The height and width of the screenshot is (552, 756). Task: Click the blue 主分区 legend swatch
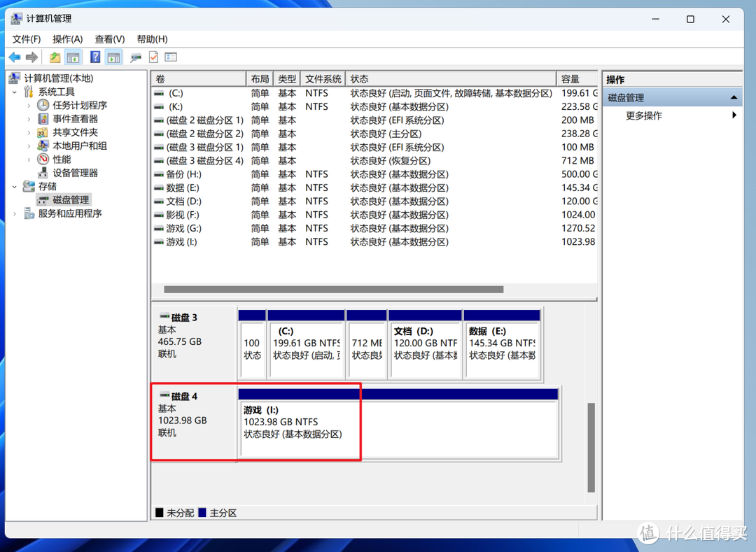[202, 513]
